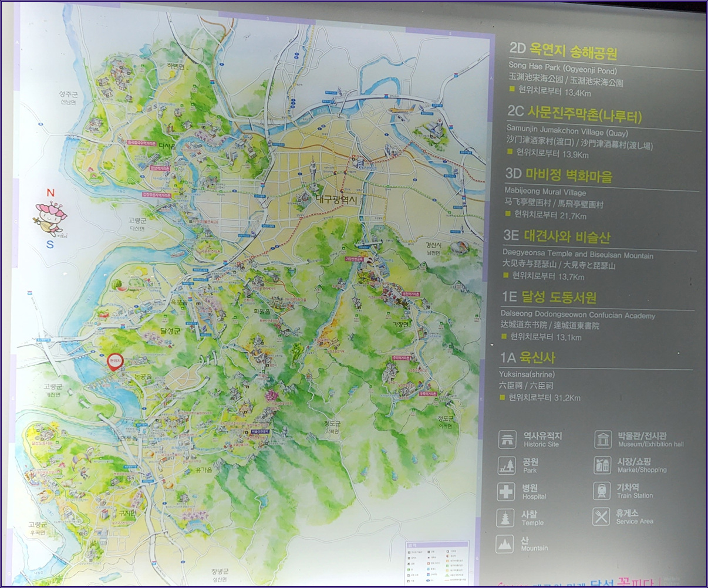
Task: Select the Chinese line starting 大见寺与琵瑟山
Action: (x=559, y=265)
